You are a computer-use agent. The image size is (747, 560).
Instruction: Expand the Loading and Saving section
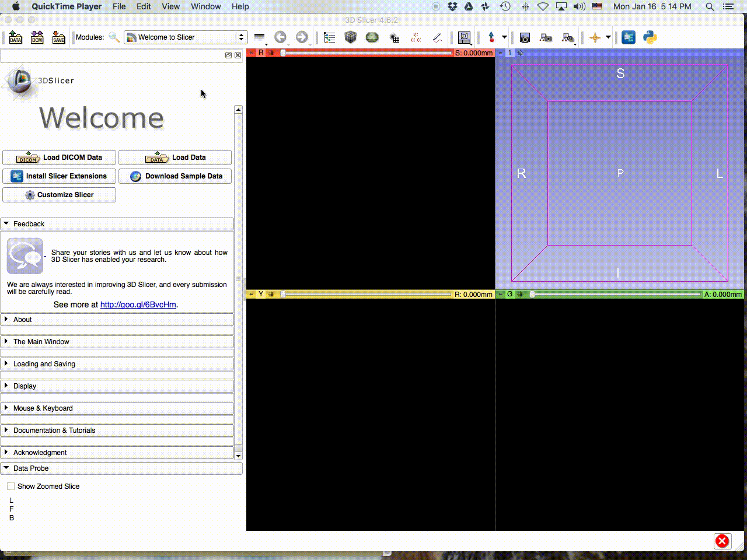[117, 364]
